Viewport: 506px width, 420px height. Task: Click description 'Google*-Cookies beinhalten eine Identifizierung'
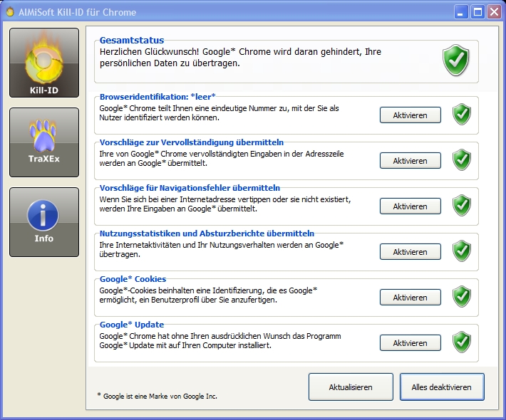[208, 295]
